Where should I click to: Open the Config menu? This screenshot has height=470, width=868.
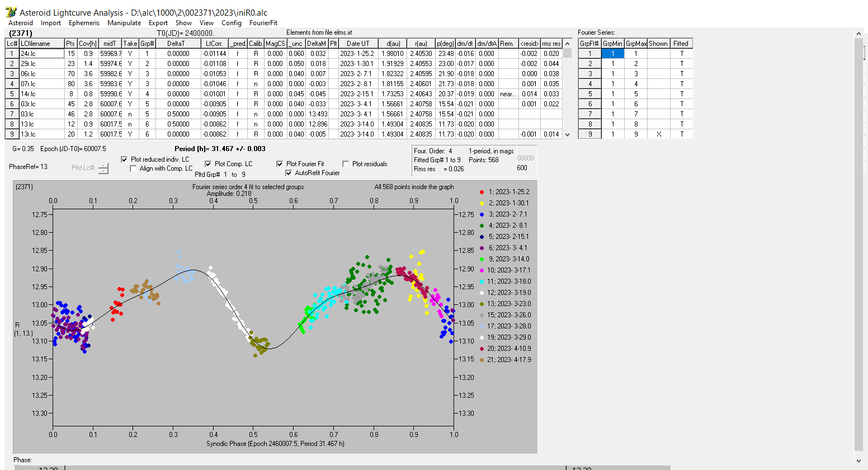(x=232, y=23)
